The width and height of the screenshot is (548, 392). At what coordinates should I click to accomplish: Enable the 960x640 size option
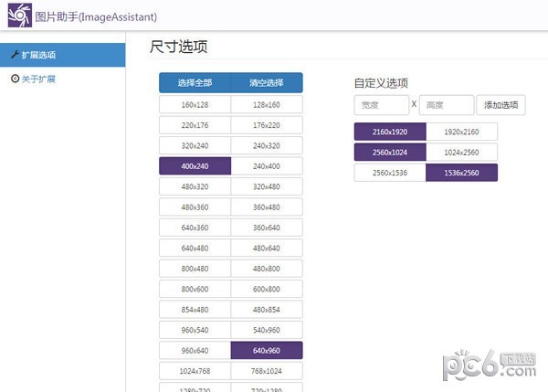tap(195, 350)
